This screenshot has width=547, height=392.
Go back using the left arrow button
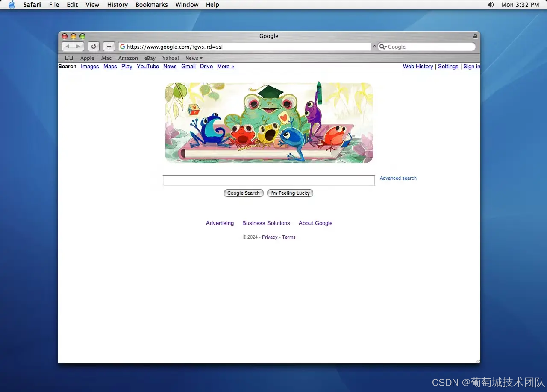[68, 46]
